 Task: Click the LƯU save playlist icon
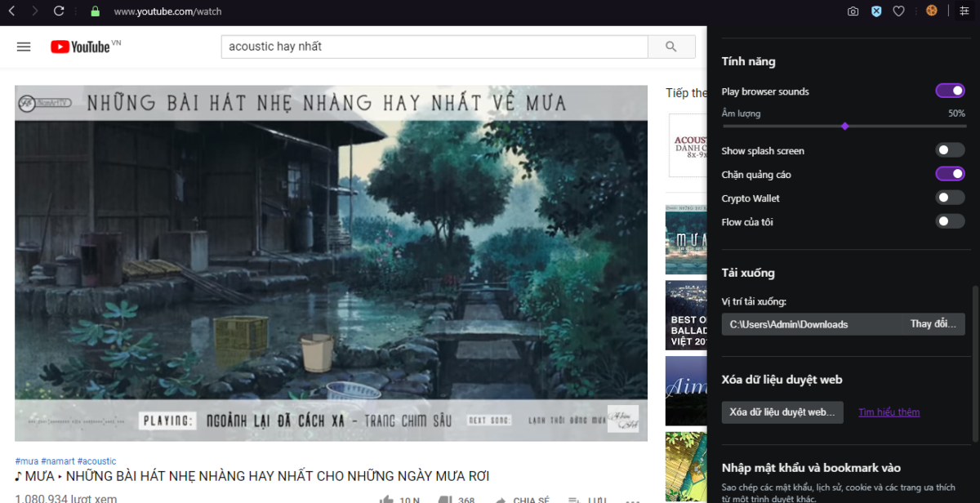click(x=574, y=500)
